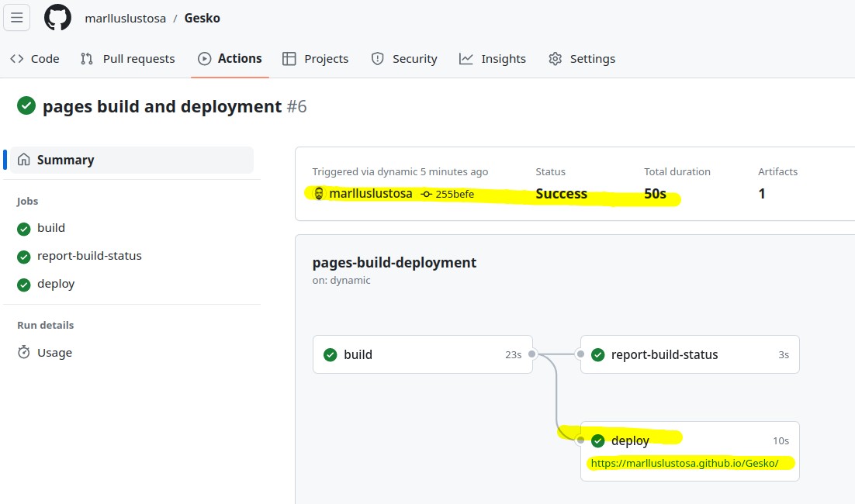Click the home icon in Summary
This screenshot has height=504, width=855.
(x=24, y=161)
